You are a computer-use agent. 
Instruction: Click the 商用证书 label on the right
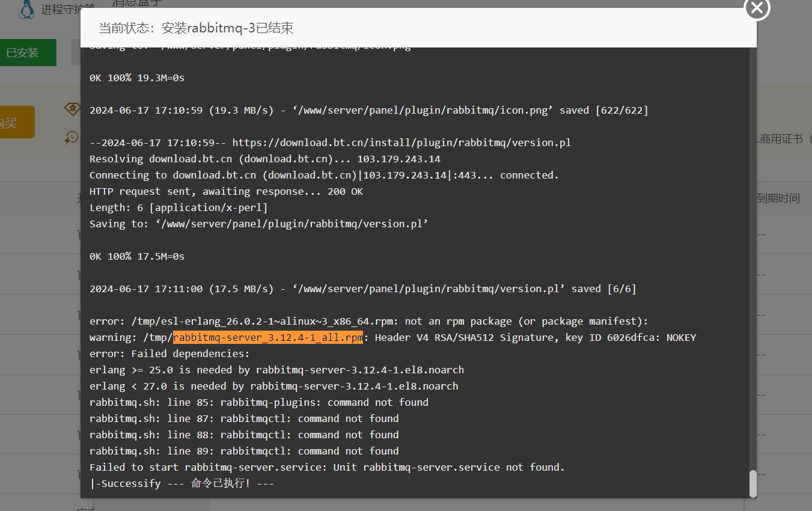click(782, 139)
